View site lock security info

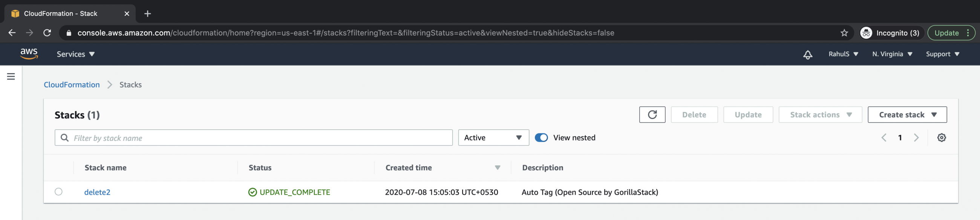(x=69, y=33)
